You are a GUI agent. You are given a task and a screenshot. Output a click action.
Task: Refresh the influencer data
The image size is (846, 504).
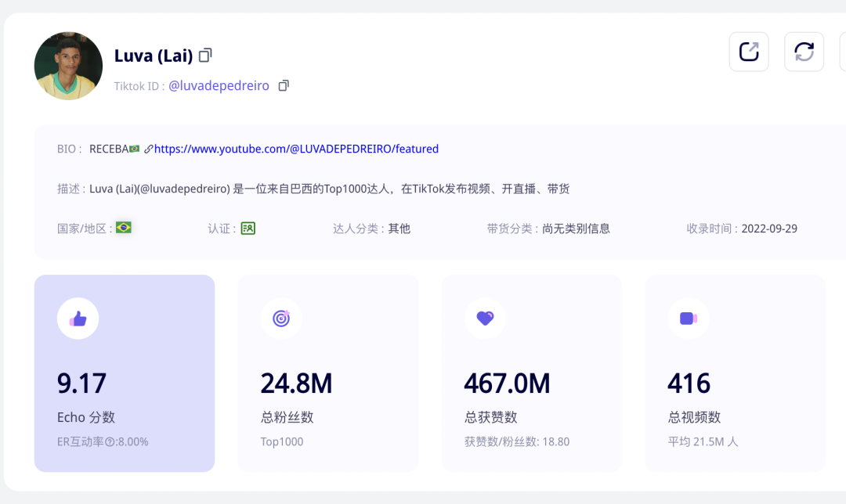[x=804, y=52]
